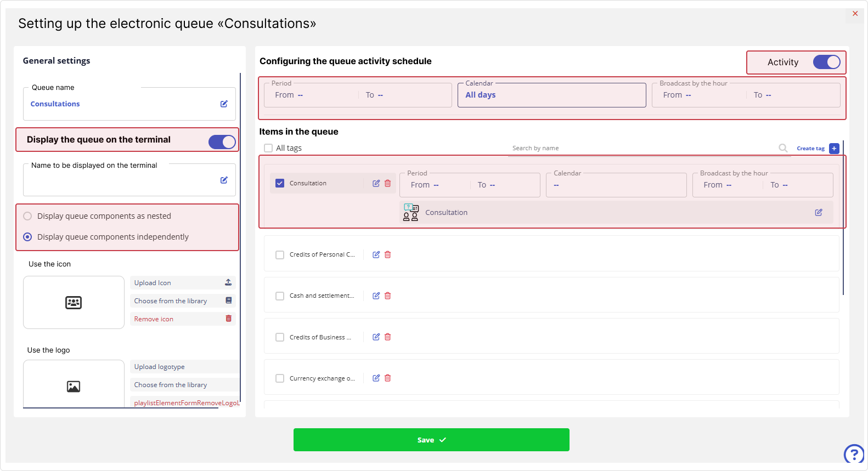
Task: Edit the Credits of Personal item
Action: pos(376,254)
